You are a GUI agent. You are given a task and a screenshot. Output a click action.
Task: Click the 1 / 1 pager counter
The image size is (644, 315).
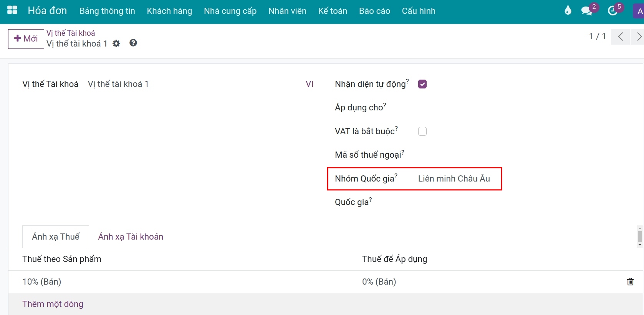pos(597,37)
